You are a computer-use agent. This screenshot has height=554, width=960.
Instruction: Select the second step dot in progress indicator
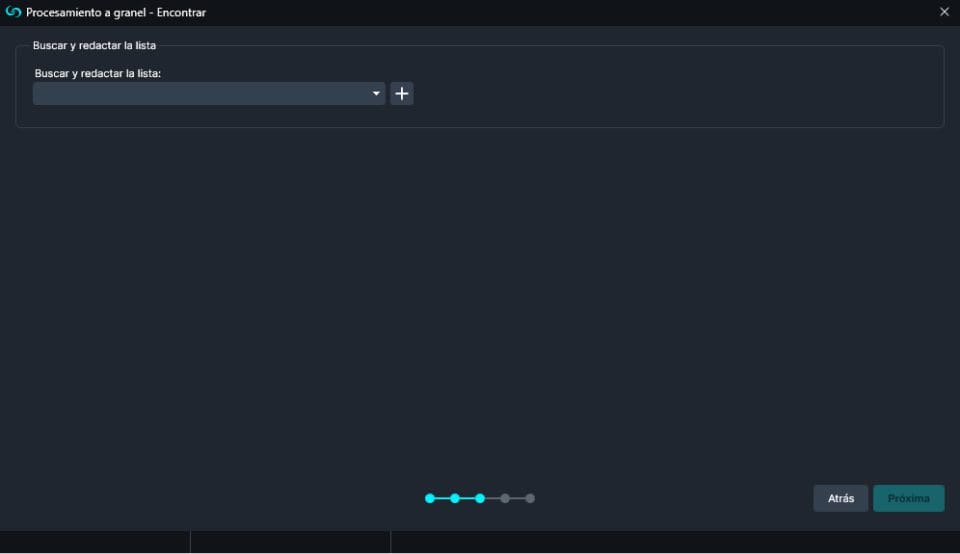pyautogui.click(x=455, y=498)
